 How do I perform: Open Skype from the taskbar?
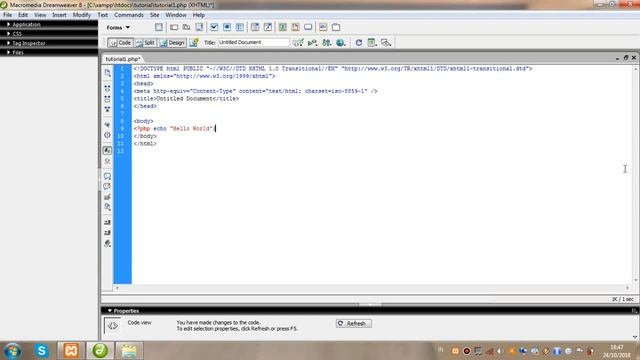point(41,351)
